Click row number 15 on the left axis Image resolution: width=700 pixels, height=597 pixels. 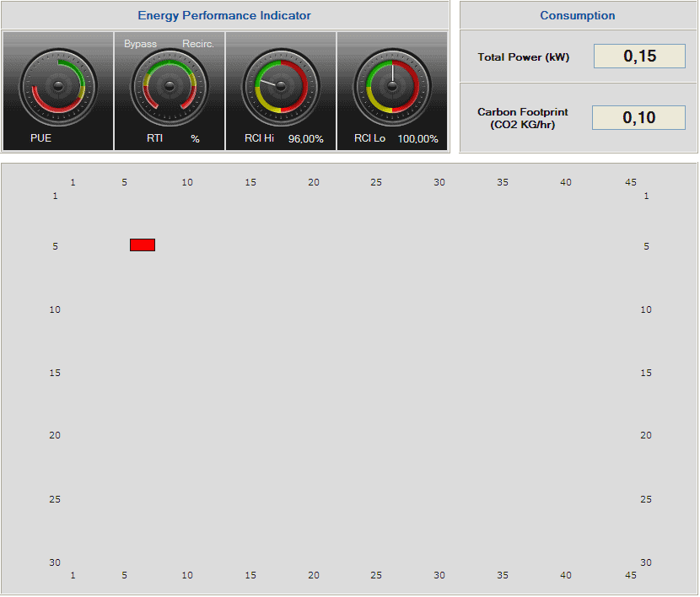[x=55, y=373]
